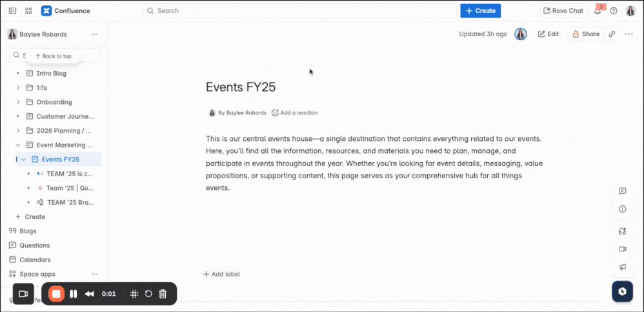Collapse the Events FY25 tree item

pos(23,160)
